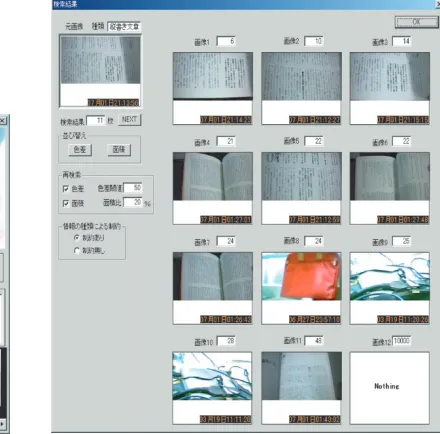Select the 画像8 red bag thumbnail
This screenshot has width=440, height=434.
pos(301,288)
